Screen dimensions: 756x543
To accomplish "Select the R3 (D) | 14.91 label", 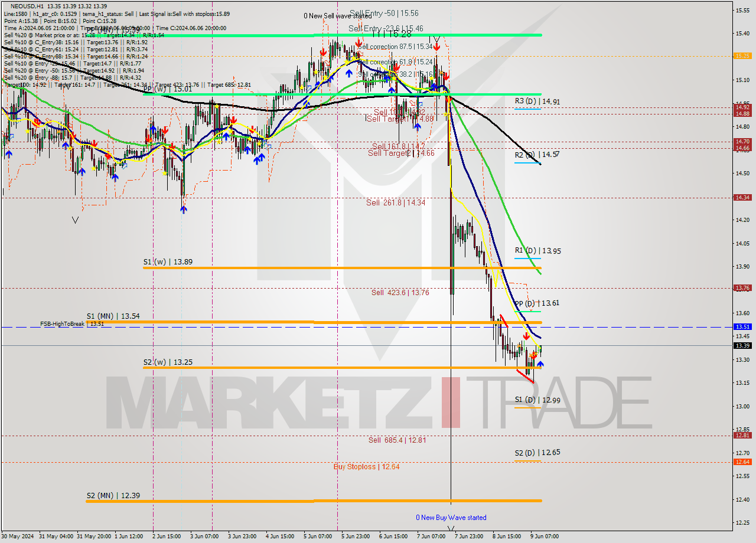I will tap(537, 102).
